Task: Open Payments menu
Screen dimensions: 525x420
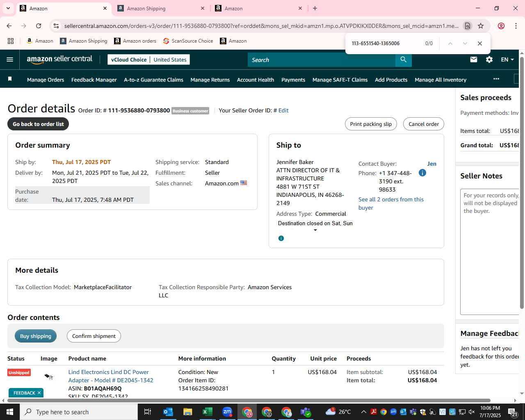Action: (293, 80)
